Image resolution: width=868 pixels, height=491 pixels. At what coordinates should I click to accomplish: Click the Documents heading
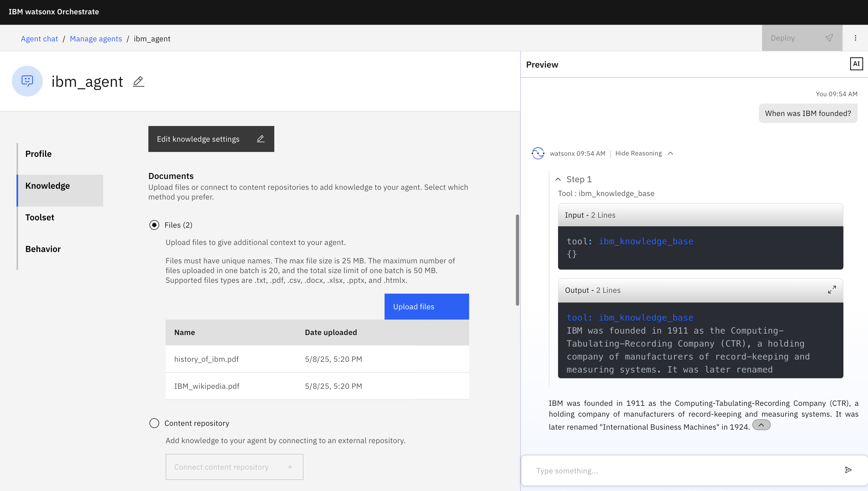171,176
